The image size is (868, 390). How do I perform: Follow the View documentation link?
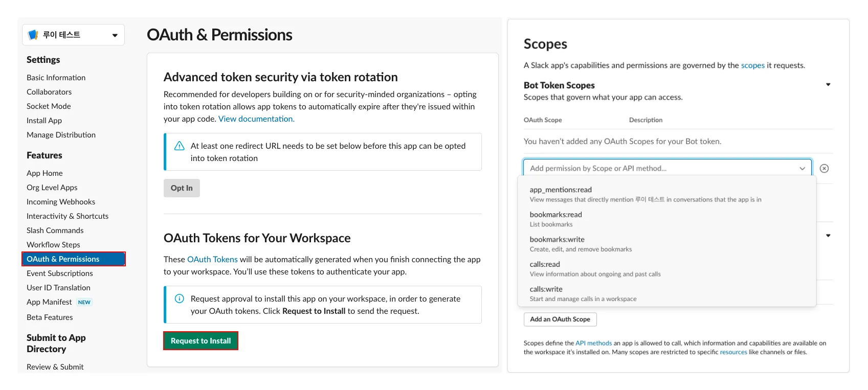pyautogui.click(x=256, y=119)
